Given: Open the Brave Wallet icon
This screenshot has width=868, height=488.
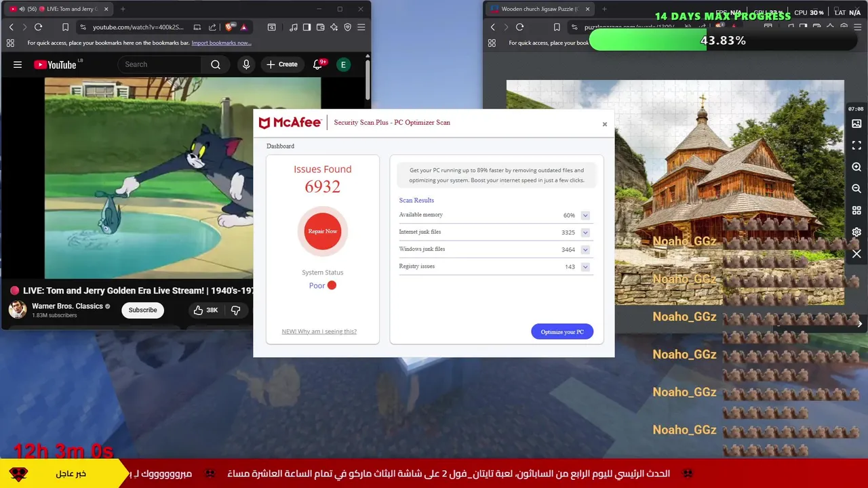Looking at the screenshot, I should click(320, 27).
